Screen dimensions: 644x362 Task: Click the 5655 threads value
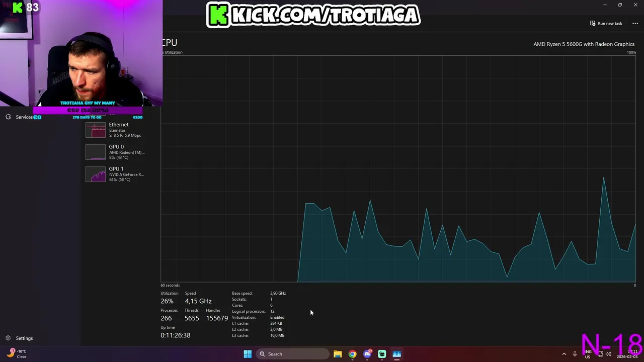click(x=192, y=318)
